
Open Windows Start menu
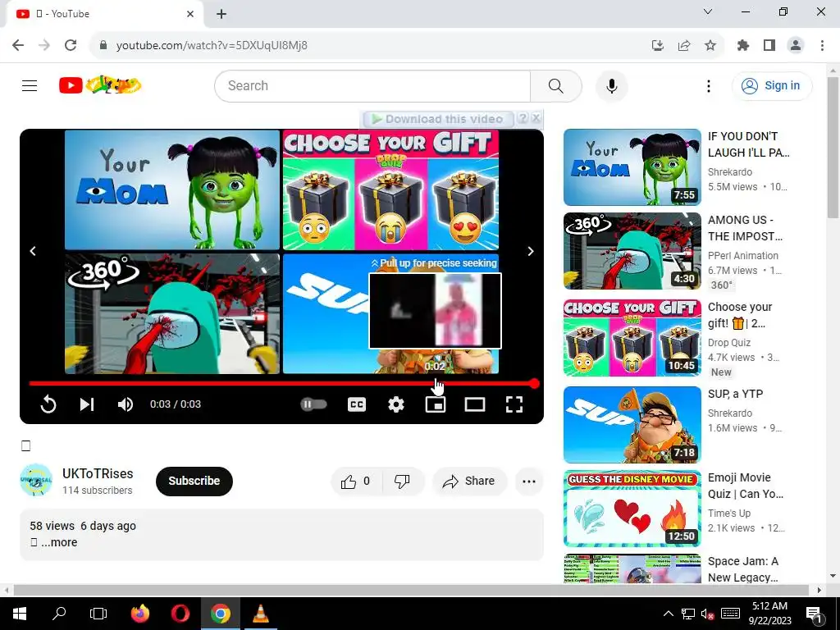[x=20, y=614]
